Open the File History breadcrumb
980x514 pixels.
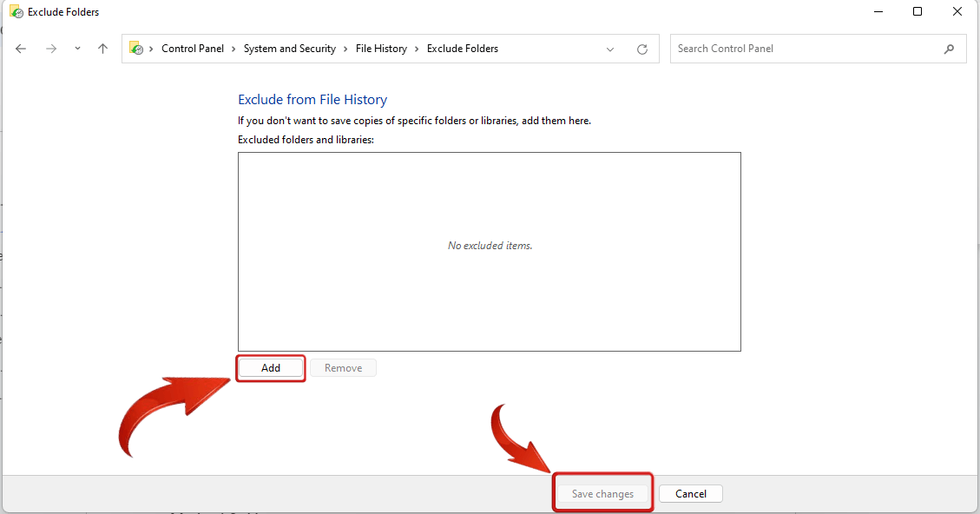381,49
